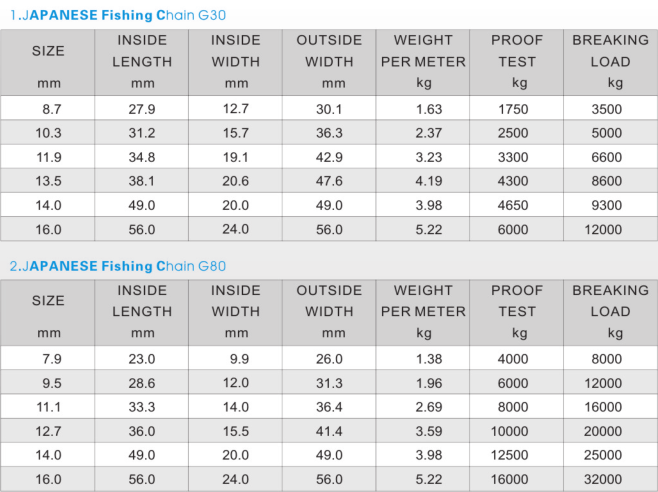Select G80 outside width 31.3 cell
Image resolution: width=658 pixels, height=492 pixels.
[x=329, y=383]
